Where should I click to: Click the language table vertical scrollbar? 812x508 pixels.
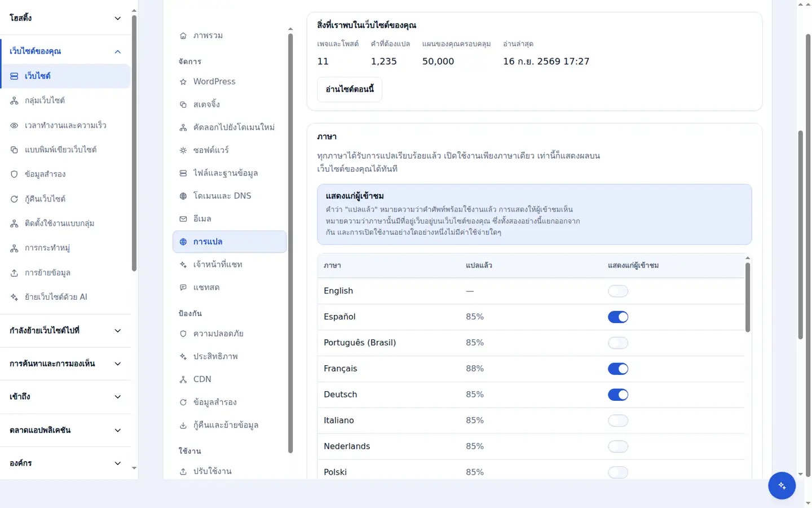pyautogui.click(x=748, y=297)
